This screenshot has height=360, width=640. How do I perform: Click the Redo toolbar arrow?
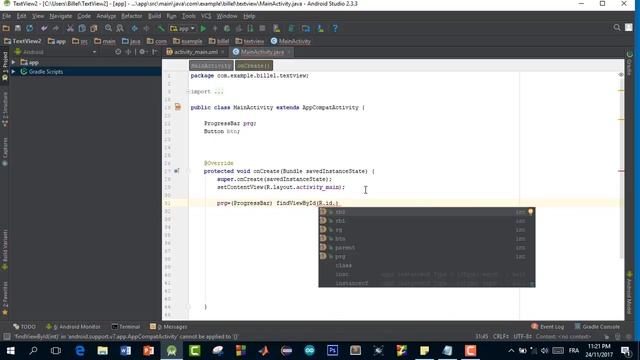coord(56,28)
